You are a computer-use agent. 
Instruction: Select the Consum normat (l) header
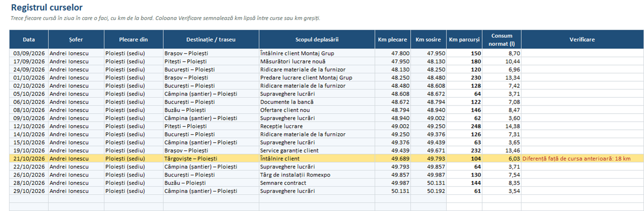click(x=501, y=40)
